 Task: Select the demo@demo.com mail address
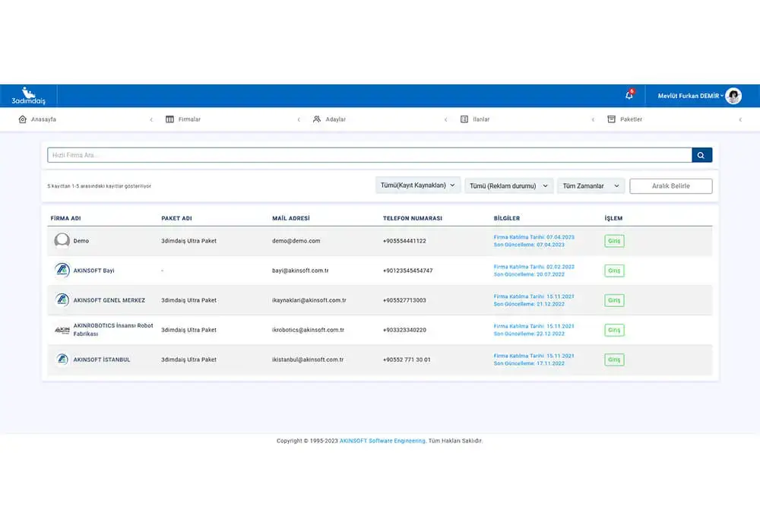point(296,241)
